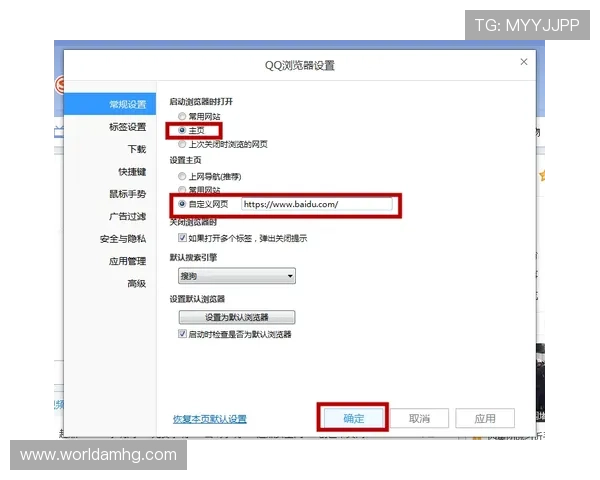Click 恢复本页默认设置 link
The height and width of the screenshot is (480, 600).
[210, 419]
